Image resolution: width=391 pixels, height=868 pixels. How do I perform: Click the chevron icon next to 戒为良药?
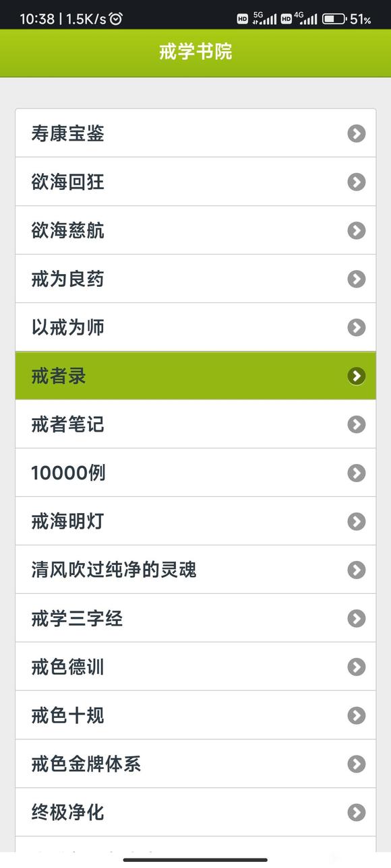[x=356, y=279]
